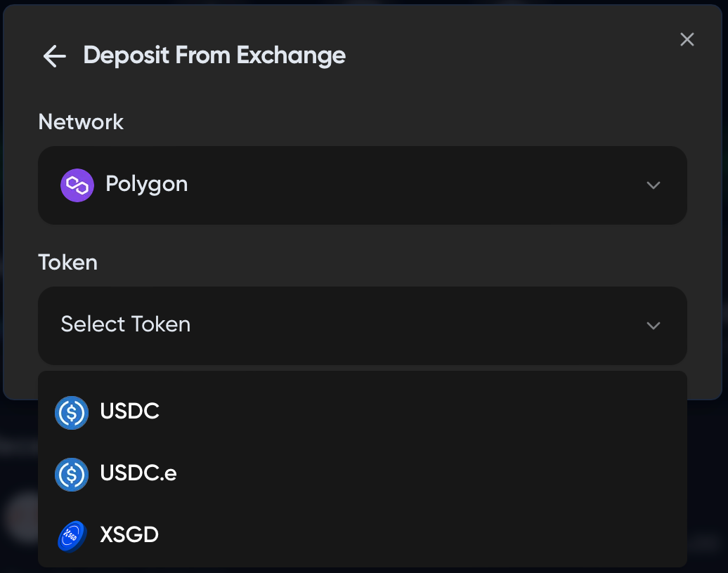Viewport: 728px width, 573px height.
Task: Click the Polygon network name text
Action: 146,185
